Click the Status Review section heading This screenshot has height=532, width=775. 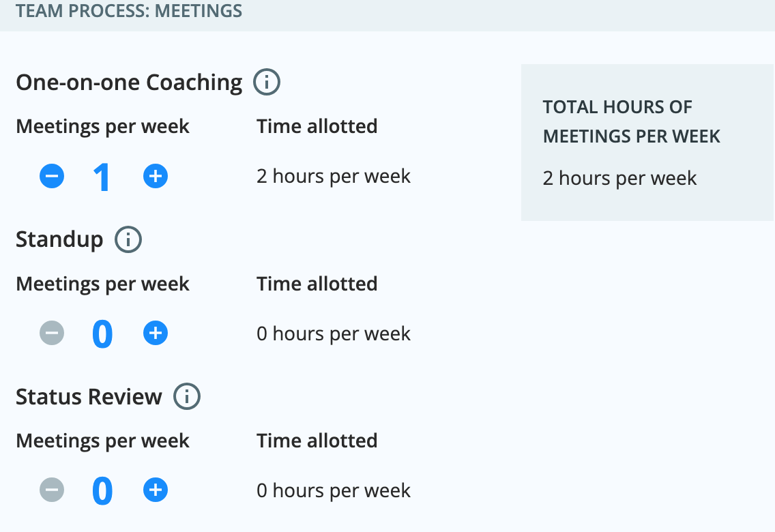pyautogui.click(x=89, y=397)
